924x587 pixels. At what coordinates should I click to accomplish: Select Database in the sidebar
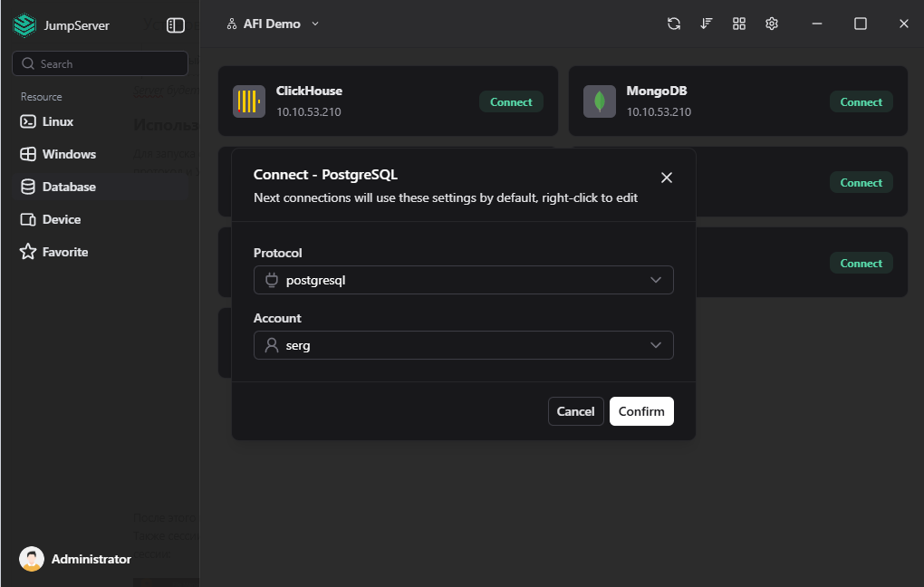tap(69, 187)
